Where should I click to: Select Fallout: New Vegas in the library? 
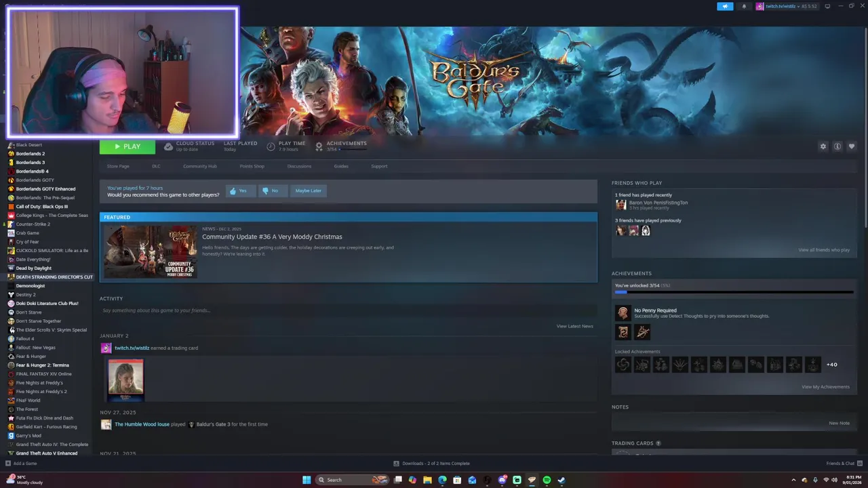click(35, 348)
